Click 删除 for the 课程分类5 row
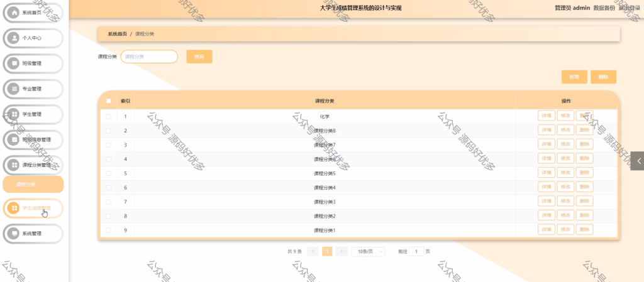 (584, 173)
